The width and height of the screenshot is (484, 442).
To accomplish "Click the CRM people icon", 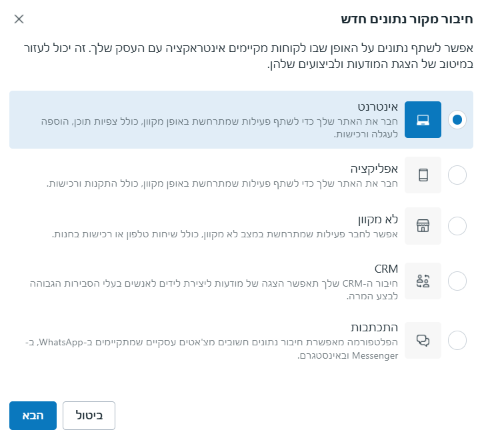I will [x=423, y=281].
